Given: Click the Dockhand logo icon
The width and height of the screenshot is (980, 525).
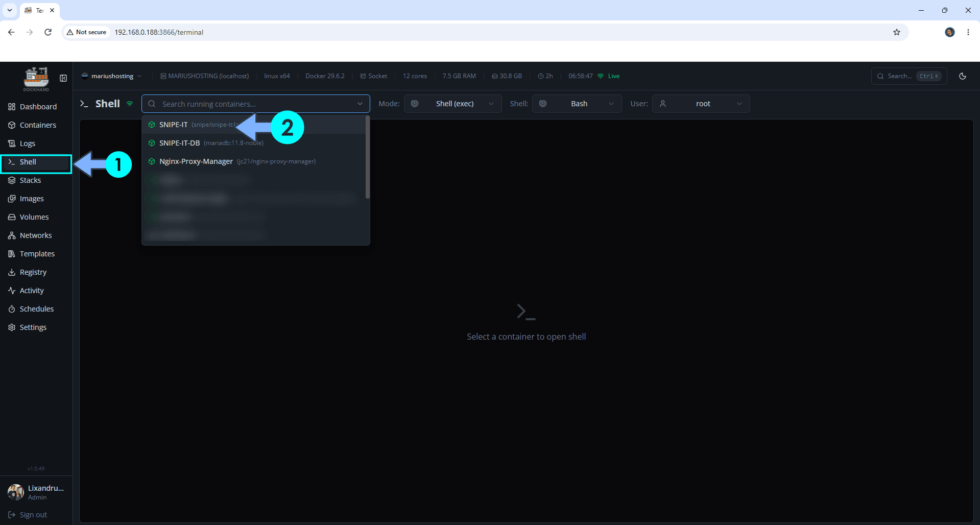Looking at the screenshot, I should coord(36,79).
